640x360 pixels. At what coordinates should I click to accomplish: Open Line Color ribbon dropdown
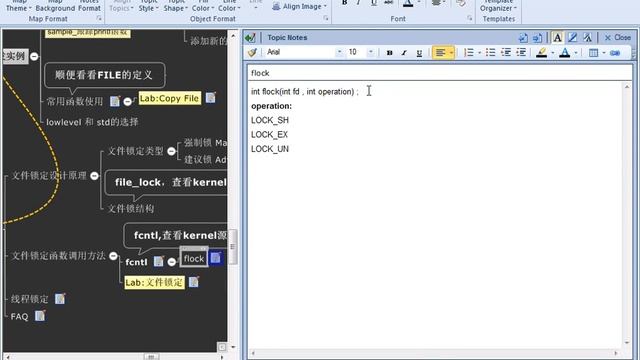click(x=229, y=6)
